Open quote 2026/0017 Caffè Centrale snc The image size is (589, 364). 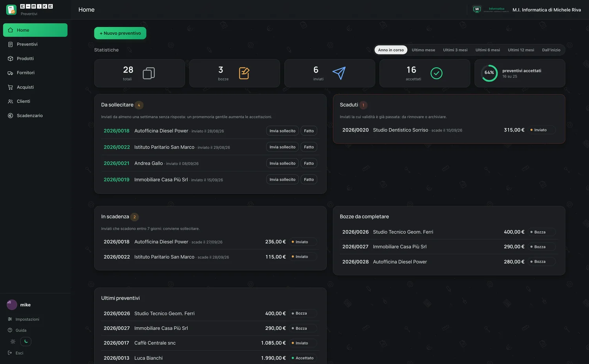coord(210,343)
